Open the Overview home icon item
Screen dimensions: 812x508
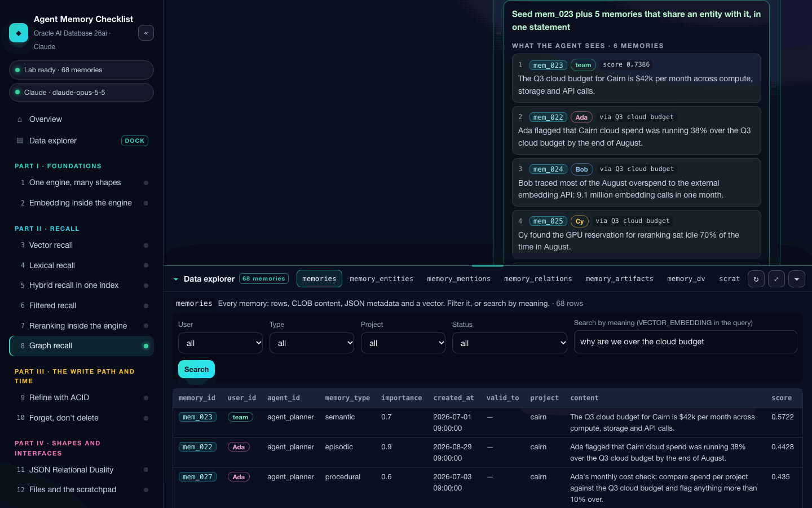[x=81, y=120]
